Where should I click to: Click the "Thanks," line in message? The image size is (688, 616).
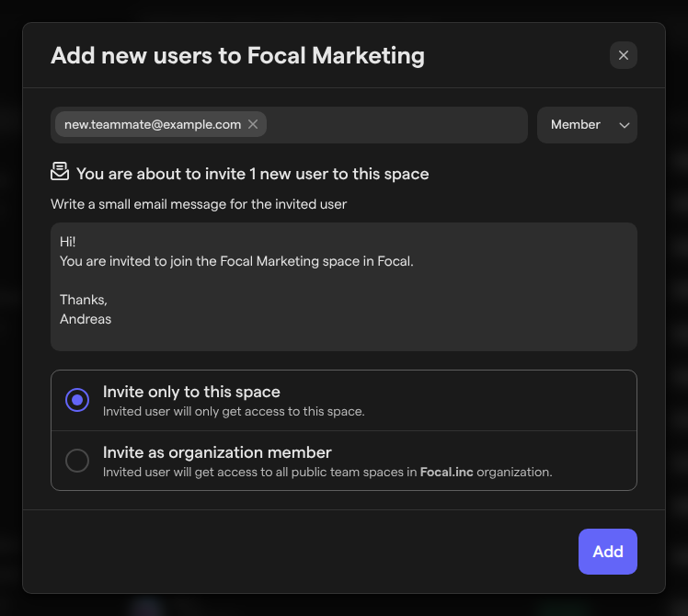click(84, 300)
